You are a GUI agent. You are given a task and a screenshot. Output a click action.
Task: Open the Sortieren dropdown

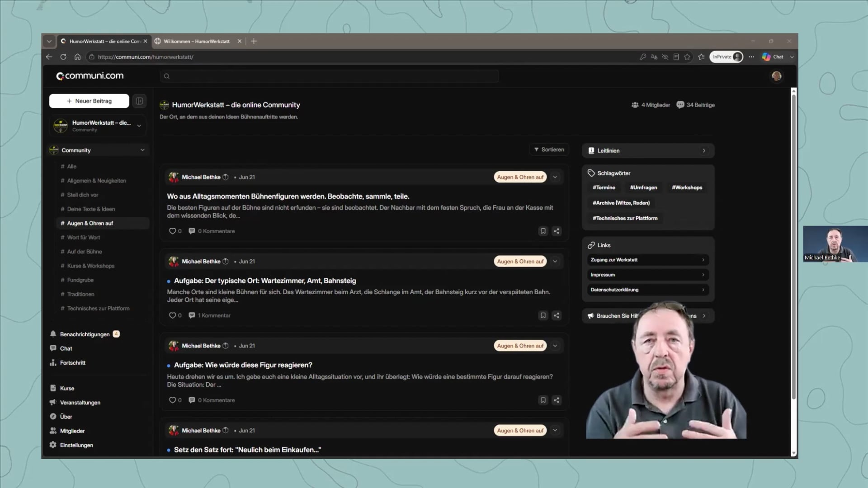[549, 150]
